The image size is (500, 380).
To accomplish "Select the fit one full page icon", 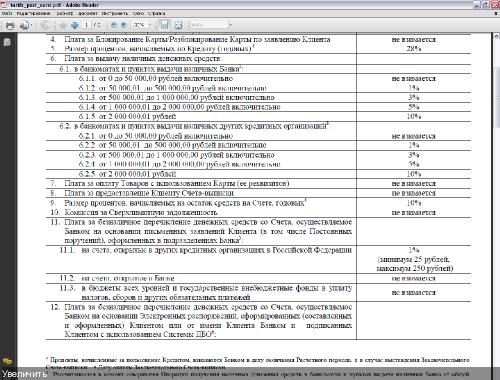I will (x=179, y=25).
